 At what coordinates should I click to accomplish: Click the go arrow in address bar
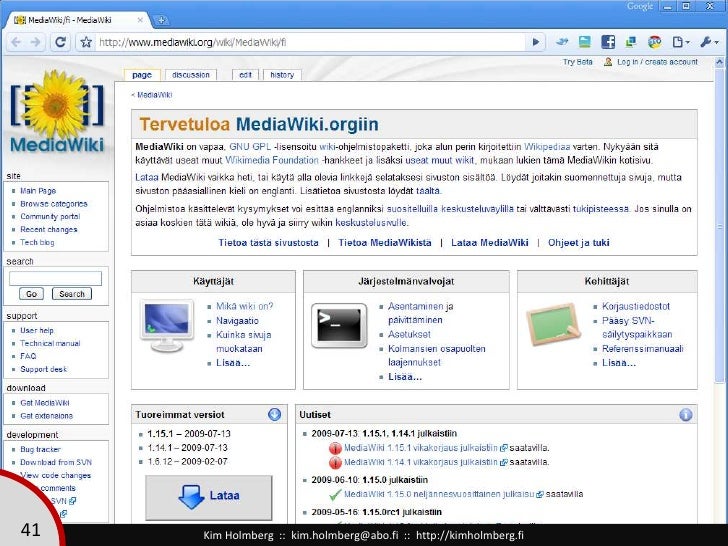pyautogui.click(x=536, y=42)
